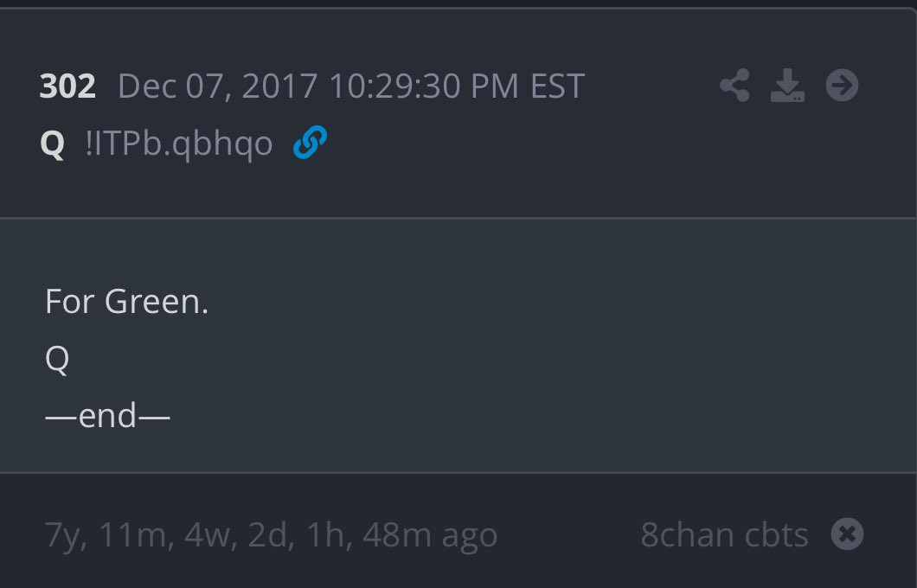The width and height of the screenshot is (917, 588).
Task: Click the Q signature in post body
Action: point(57,359)
